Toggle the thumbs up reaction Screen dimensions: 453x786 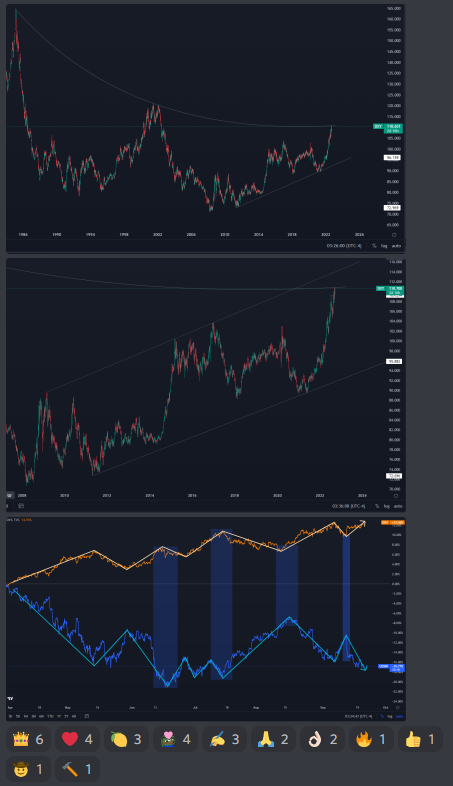tap(420, 739)
